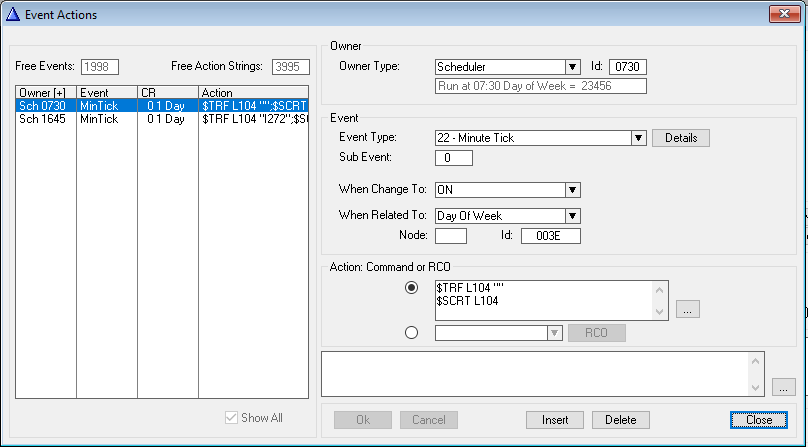Screen dimensions: 808x447
Task: Select the Sch 0730 event row
Action: pos(162,106)
